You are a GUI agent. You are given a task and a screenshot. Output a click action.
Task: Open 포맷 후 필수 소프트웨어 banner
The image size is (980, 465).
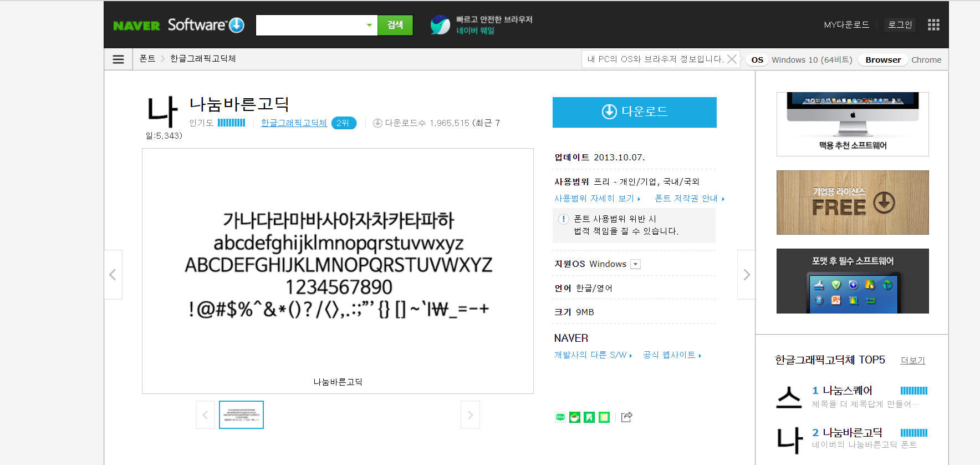point(853,281)
